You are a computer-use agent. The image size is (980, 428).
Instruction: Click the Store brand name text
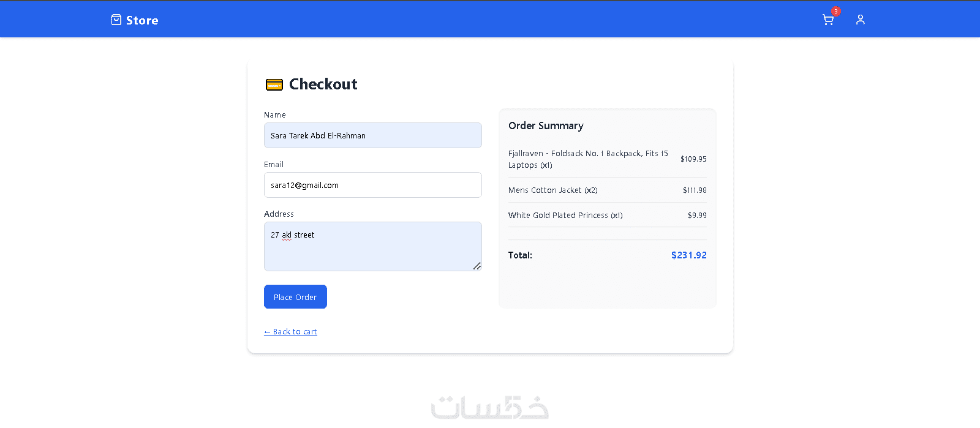(142, 20)
